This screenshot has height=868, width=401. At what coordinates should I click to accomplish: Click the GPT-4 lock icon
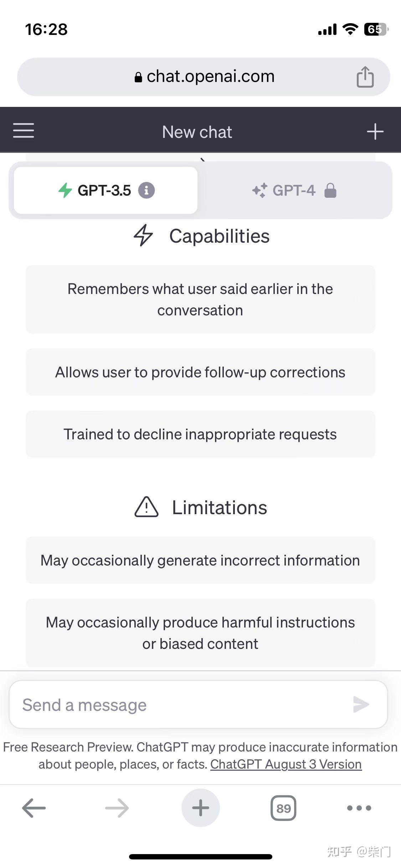[330, 190]
